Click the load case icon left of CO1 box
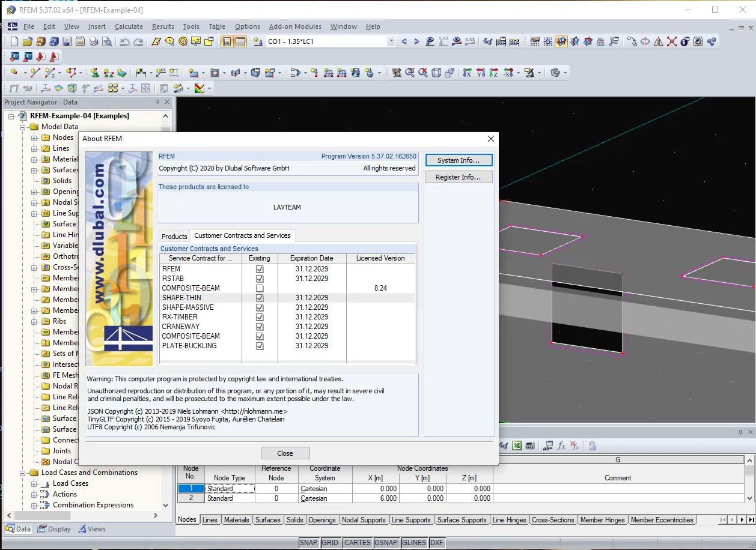This screenshot has height=550, width=756. [258, 41]
